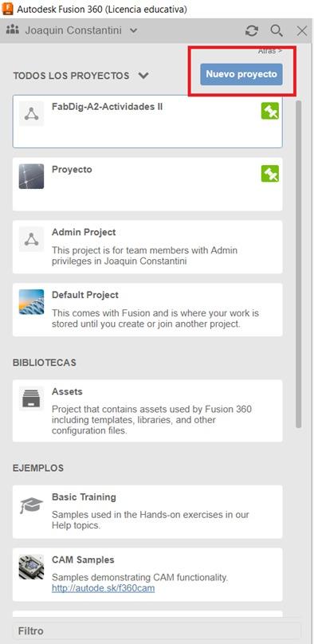Click the Proyecto thumbnail image

pos(31,176)
